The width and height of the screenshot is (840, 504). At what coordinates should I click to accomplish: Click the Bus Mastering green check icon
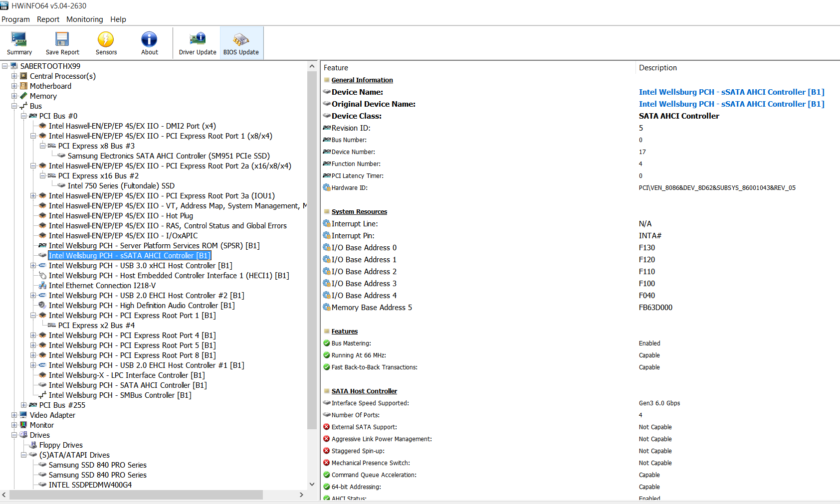coord(327,343)
